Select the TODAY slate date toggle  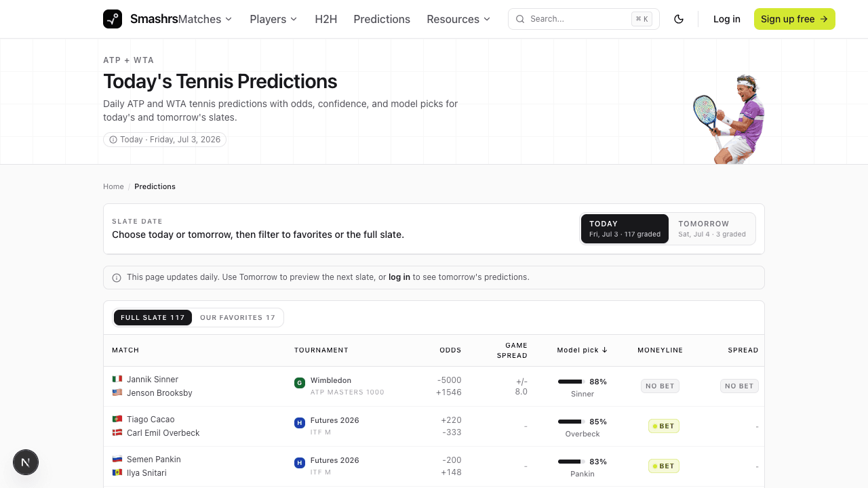(x=625, y=228)
